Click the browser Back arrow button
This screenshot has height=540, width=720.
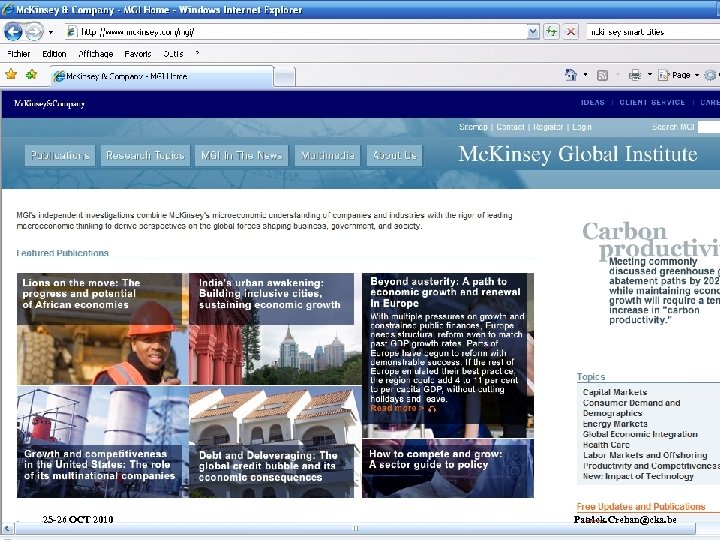coord(13,32)
